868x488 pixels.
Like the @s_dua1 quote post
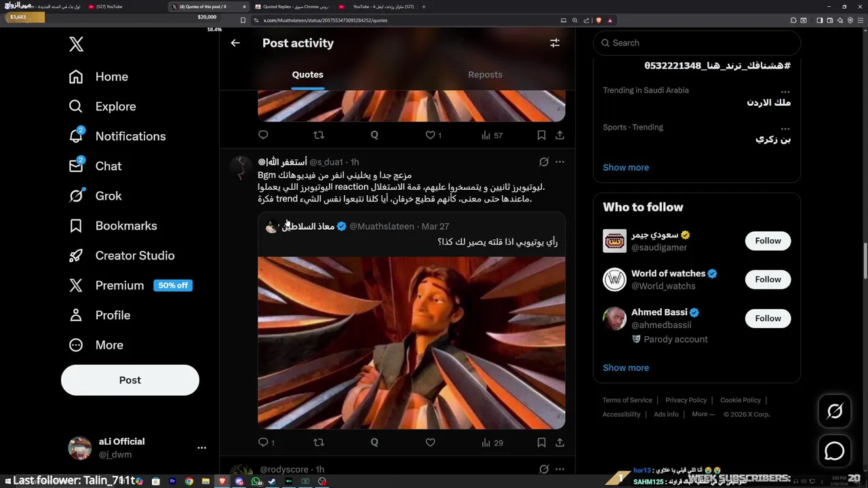430,443
